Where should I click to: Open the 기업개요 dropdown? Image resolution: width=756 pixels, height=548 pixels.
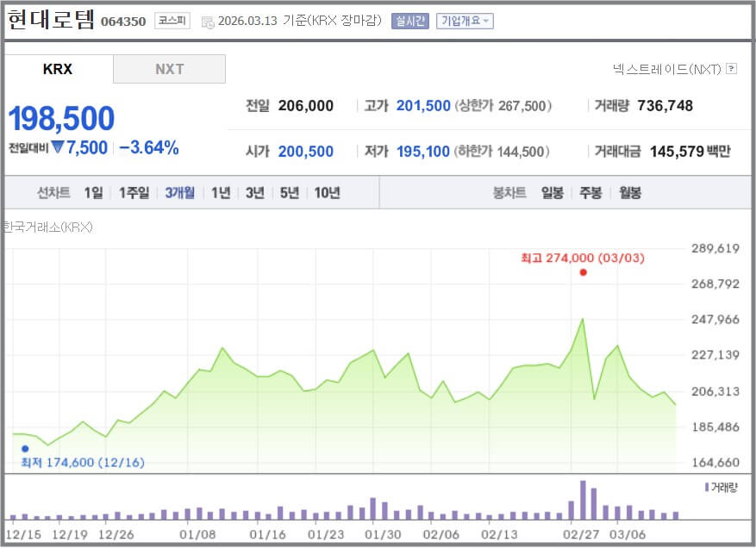(x=465, y=21)
